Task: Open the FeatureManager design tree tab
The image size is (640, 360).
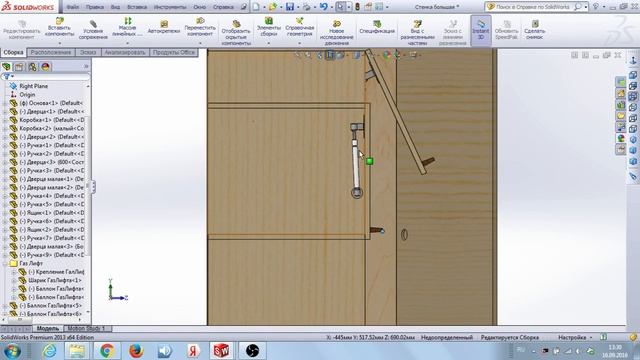Action: (6, 67)
